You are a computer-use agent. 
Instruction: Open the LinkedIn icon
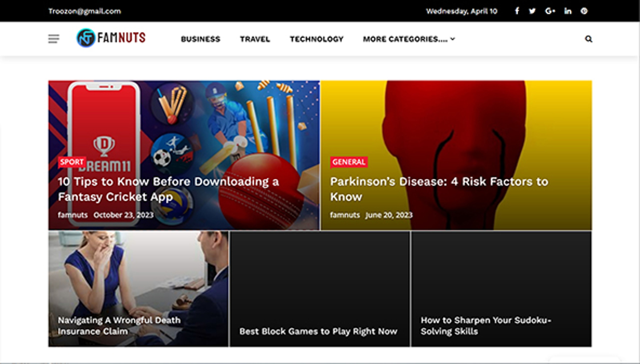coord(568,11)
